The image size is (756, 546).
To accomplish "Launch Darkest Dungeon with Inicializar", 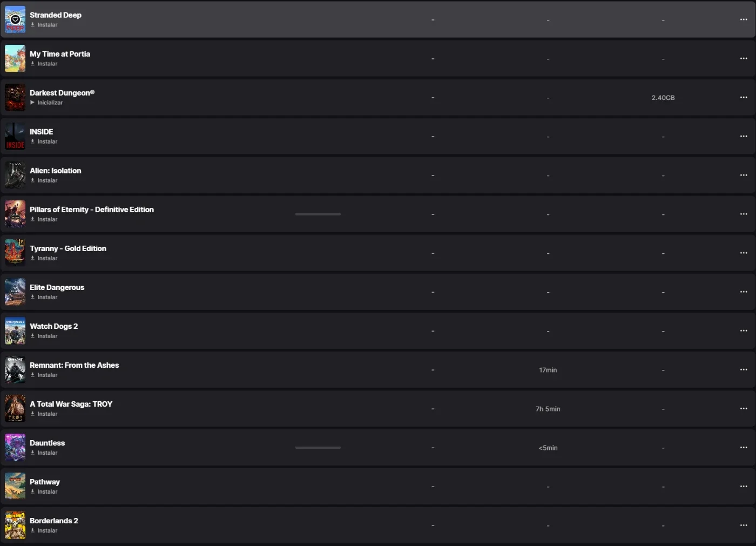I will (46, 103).
